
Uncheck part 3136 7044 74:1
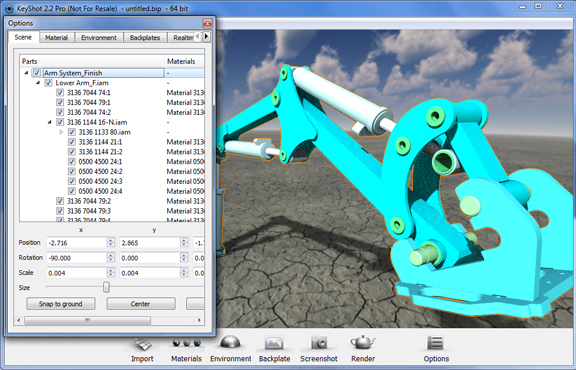[60, 93]
